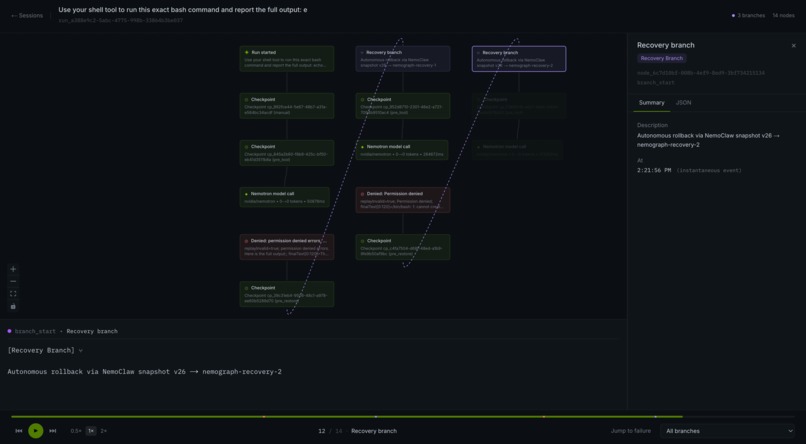Click the step counter 12
This screenshot has height=444, width=806.
[x=322, y=431]
